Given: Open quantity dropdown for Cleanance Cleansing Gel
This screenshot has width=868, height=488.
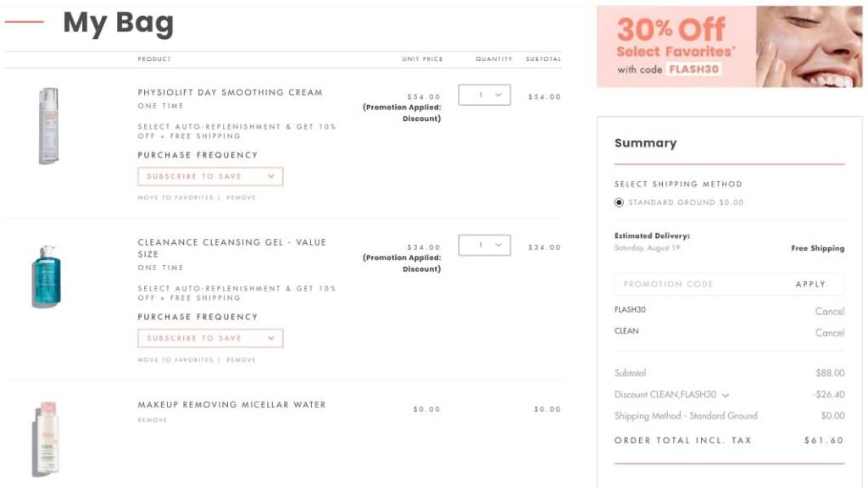Looking at the screenshot, I should [484, 245].
